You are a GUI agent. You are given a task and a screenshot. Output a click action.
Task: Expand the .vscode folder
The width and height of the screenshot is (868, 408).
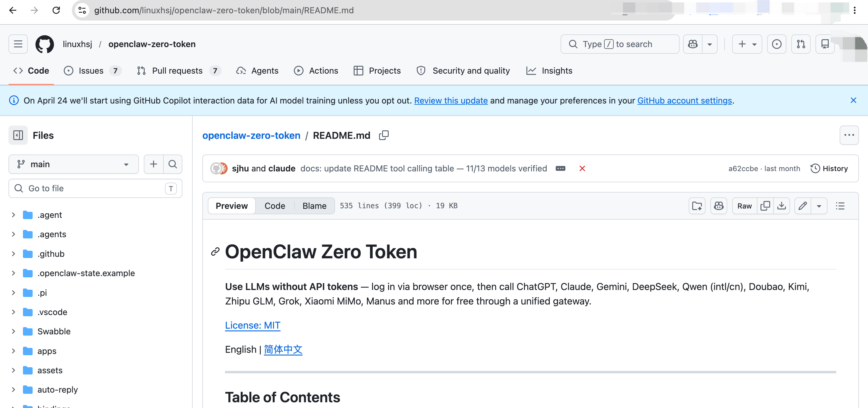tap(14, 312)
